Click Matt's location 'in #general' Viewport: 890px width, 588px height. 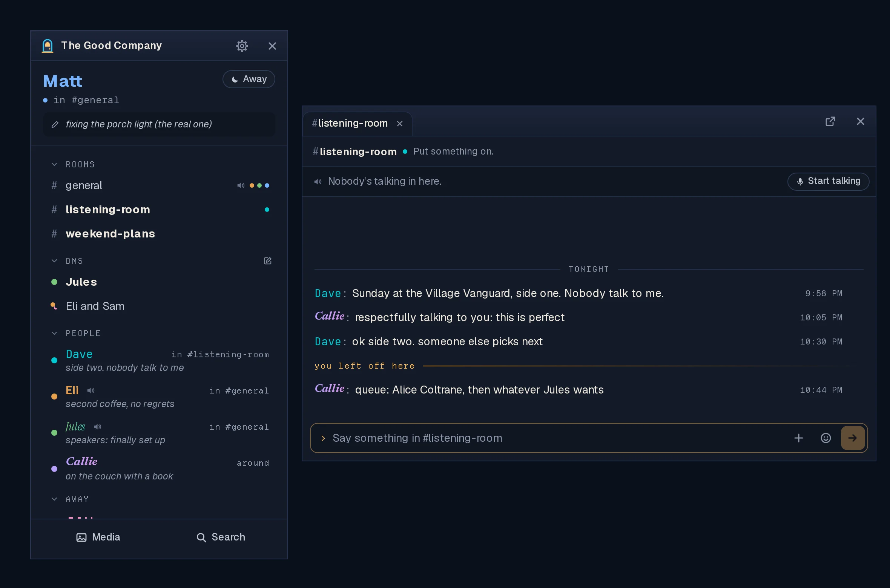click(86, 100)
